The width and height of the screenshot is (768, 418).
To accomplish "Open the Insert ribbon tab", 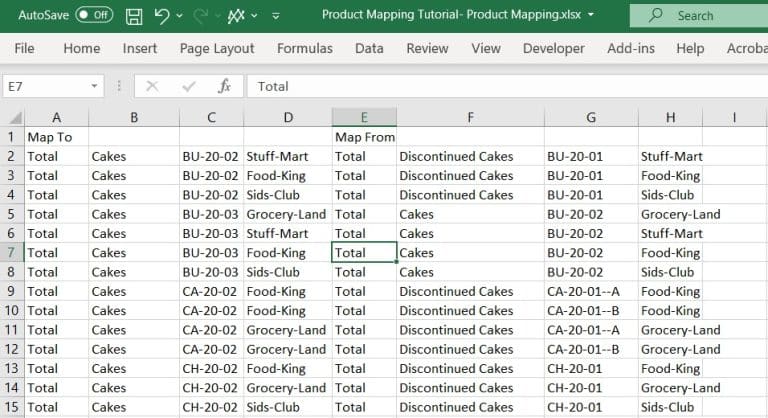I will [x=140, y=48].
